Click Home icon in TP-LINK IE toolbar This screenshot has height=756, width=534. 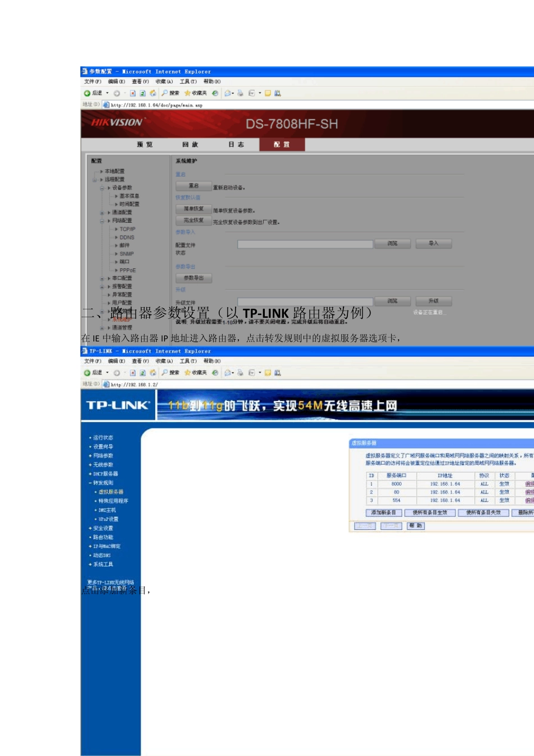point(152,373)
